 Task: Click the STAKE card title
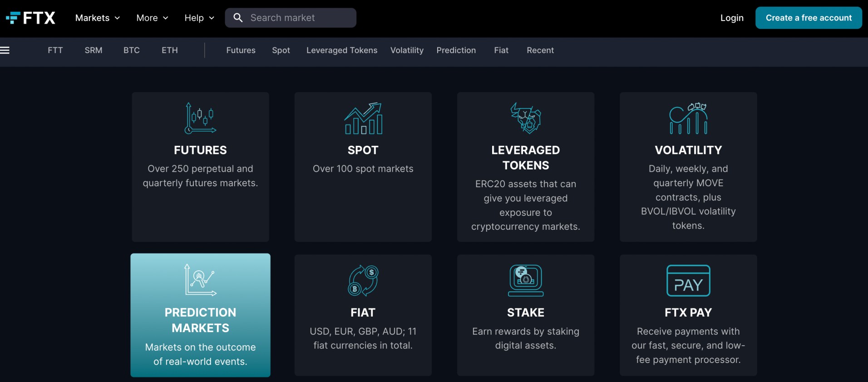[526, 313]
